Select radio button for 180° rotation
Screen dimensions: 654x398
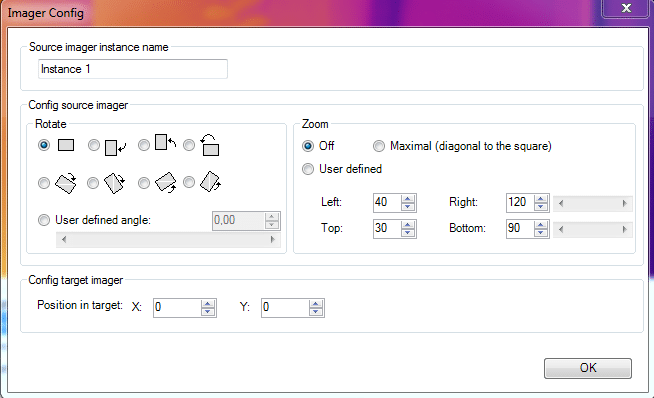coord(189,145)
